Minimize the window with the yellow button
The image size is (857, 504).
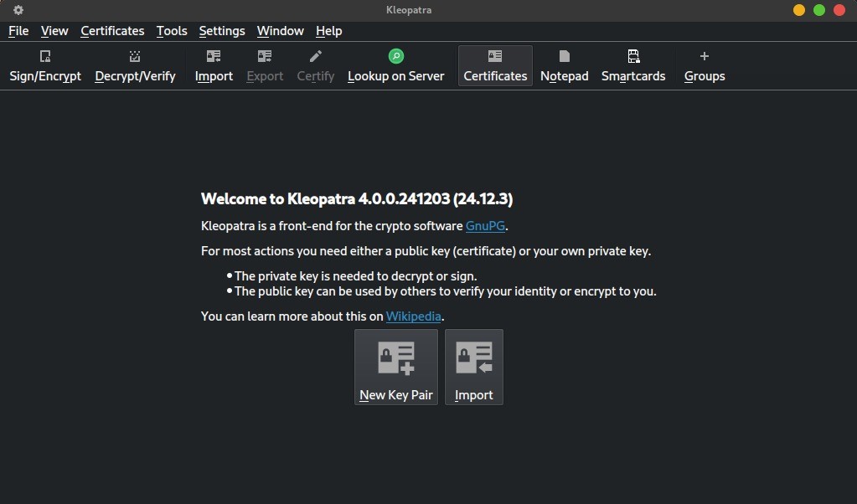(799, 10)
